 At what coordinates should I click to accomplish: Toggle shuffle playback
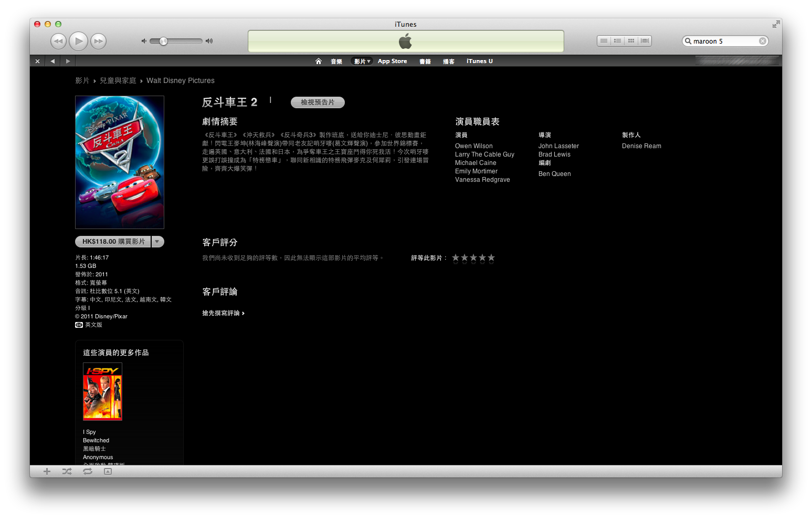pos(67,471)
